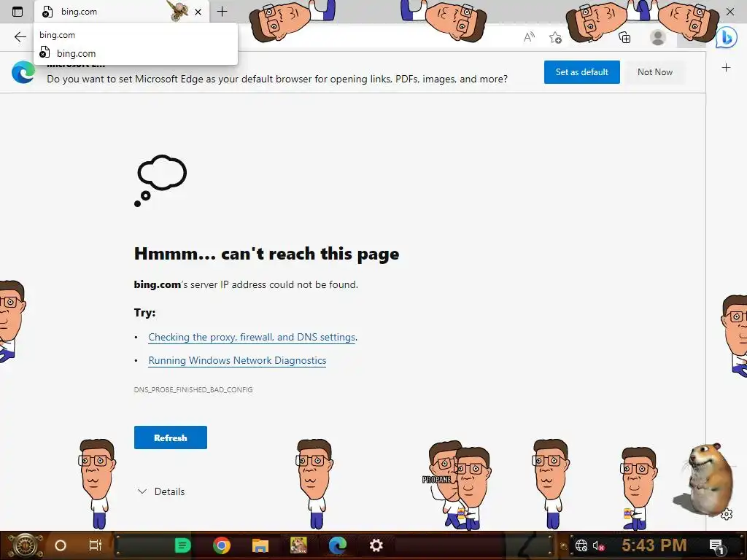Image resolution: width=747 pixels, height=560 pixels.
Task: Open File Explorer from taskbar
Action: click(260, 545)
